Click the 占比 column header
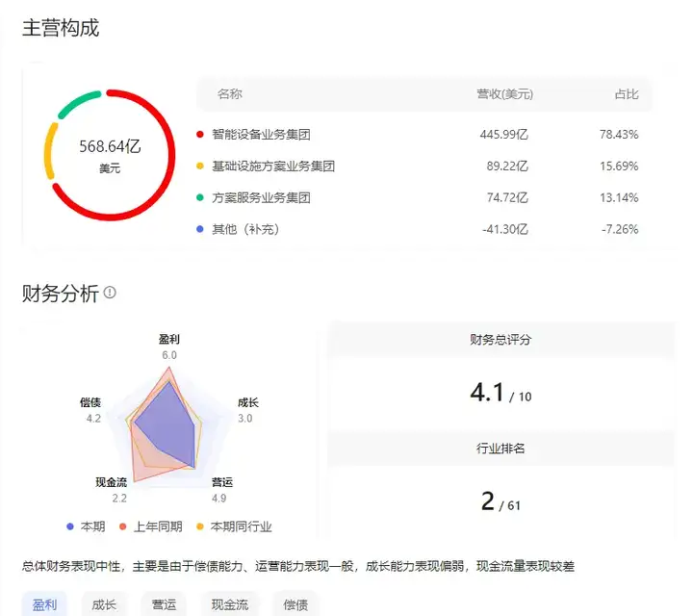This screenshot has width=693, height=616. click(627, 94)
